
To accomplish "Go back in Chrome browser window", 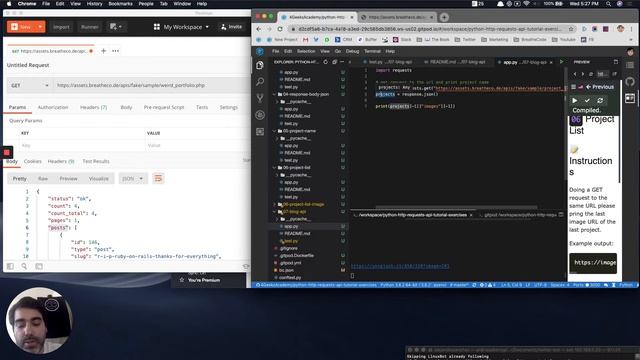I will click(x=258, y=29).
